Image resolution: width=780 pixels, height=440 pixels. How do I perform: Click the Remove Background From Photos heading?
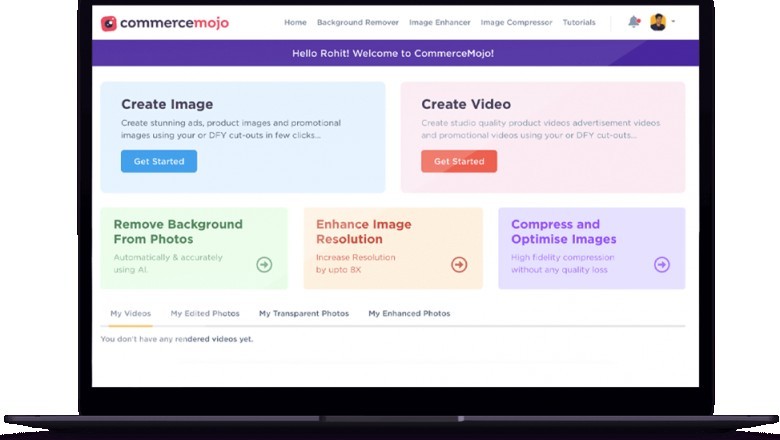tap(178, 232)
